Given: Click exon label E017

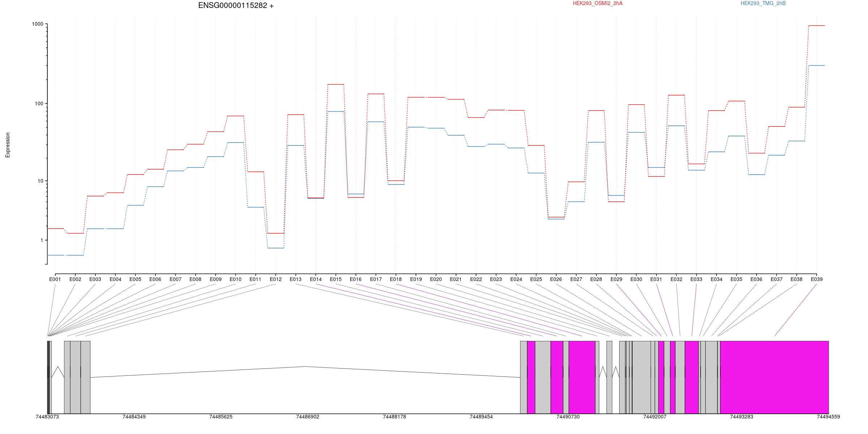Looking at the screenshot, I should [x=376, y=279].
